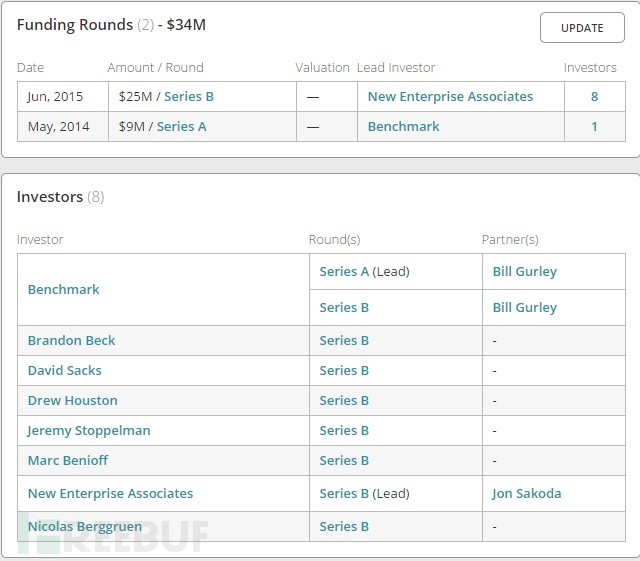Click the Investors (8) section heading
This screenshot has width=640, height=561.
pos(60,197)
